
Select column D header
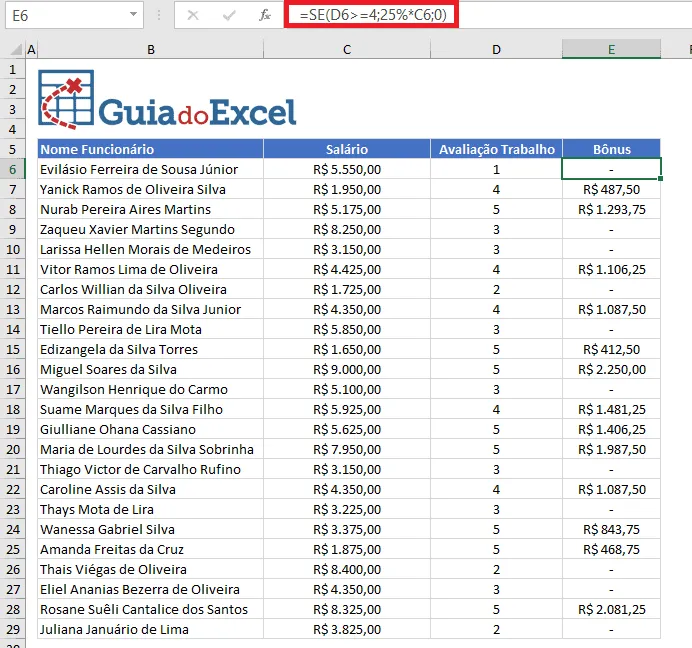[496, 49]
